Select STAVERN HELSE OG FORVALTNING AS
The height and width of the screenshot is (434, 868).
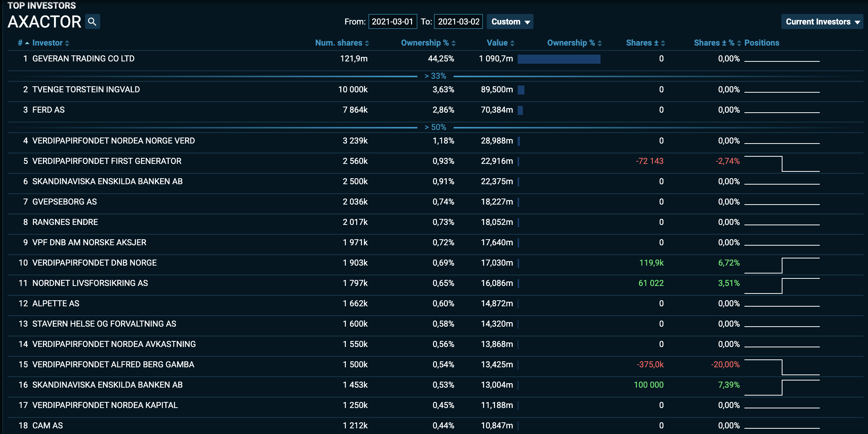pos(104,324)
